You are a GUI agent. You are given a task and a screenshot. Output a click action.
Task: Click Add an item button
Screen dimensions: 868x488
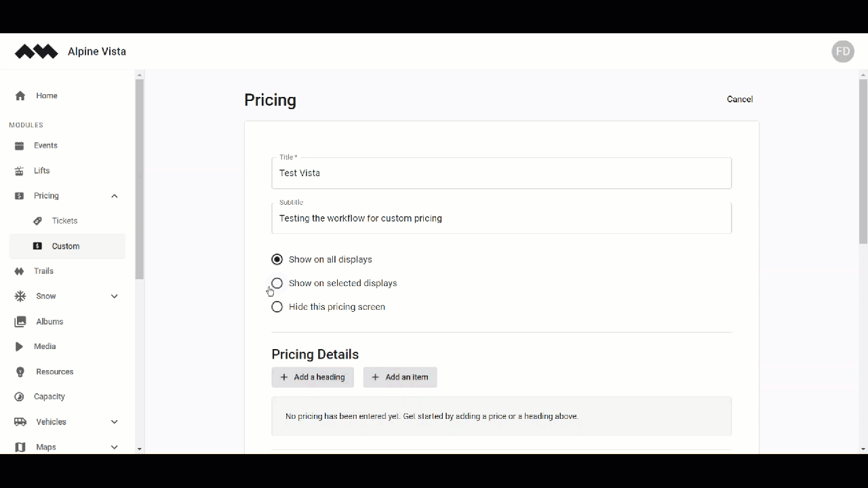[400, 378]
